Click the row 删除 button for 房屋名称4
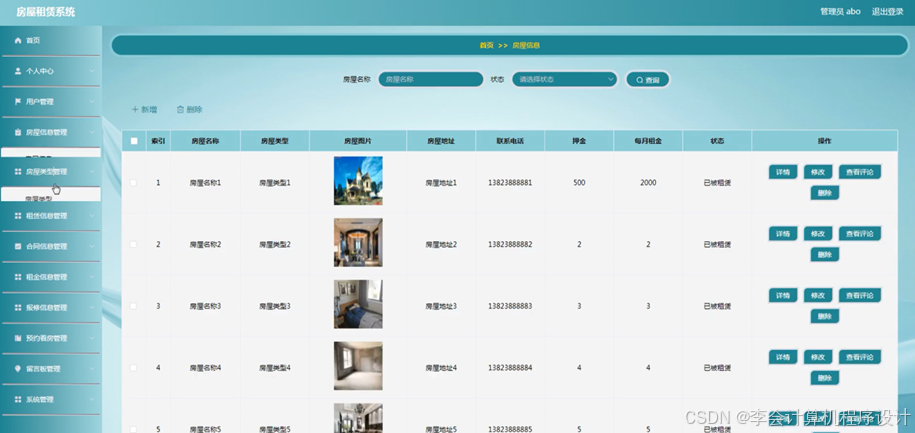Screen dimensions: 915x433 tap(825, 378)
